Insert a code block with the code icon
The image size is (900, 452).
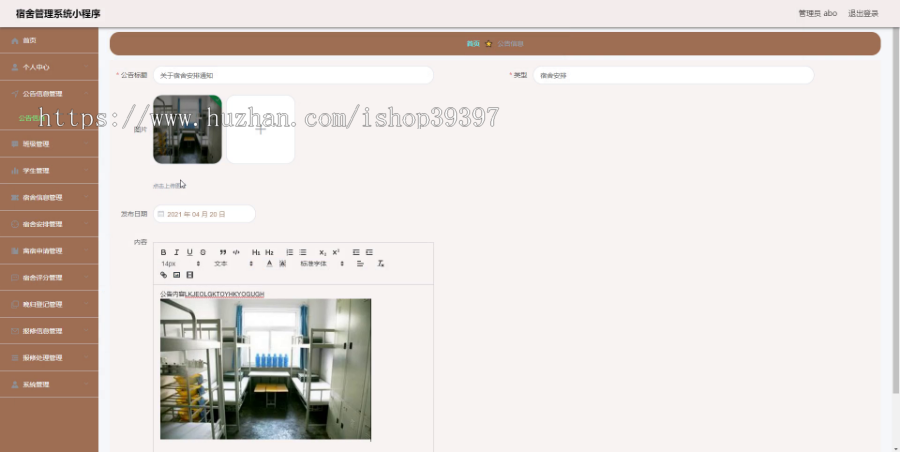click(236, 252)
